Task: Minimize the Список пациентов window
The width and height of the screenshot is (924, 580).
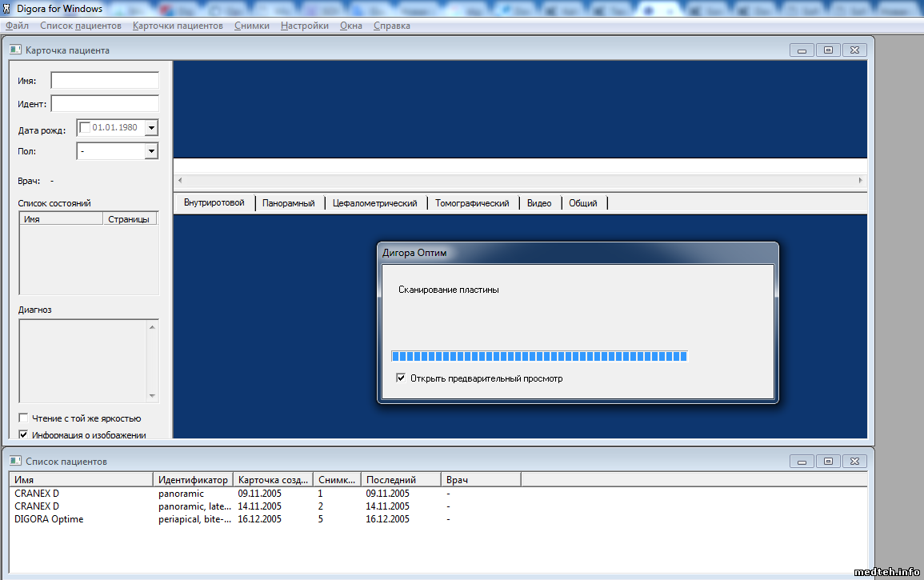Action: point(802,461)
